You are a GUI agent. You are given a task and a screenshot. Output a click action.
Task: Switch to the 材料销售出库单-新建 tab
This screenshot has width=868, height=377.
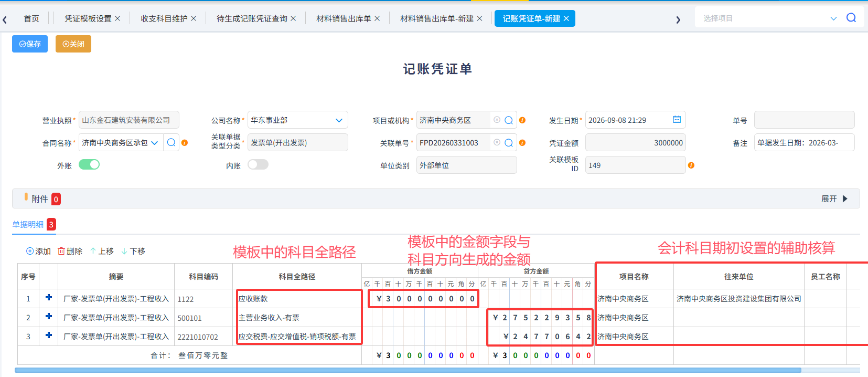pos(436,18)
